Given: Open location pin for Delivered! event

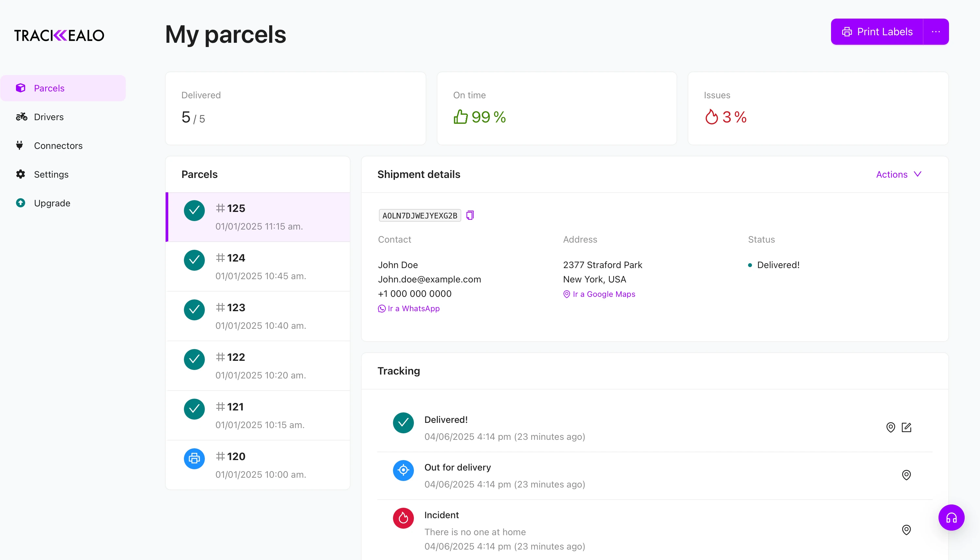Looking at the screenshot, I should pos(890,427).
